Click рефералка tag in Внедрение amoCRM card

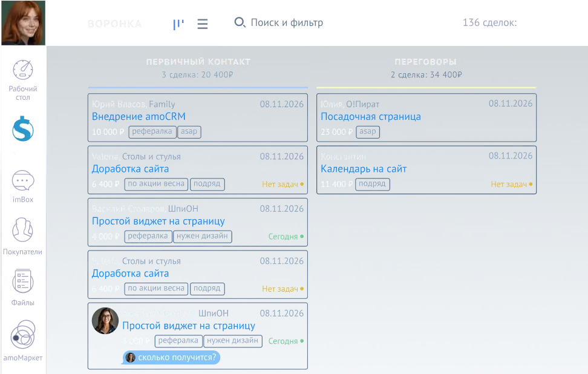click(x=152, y=132)
